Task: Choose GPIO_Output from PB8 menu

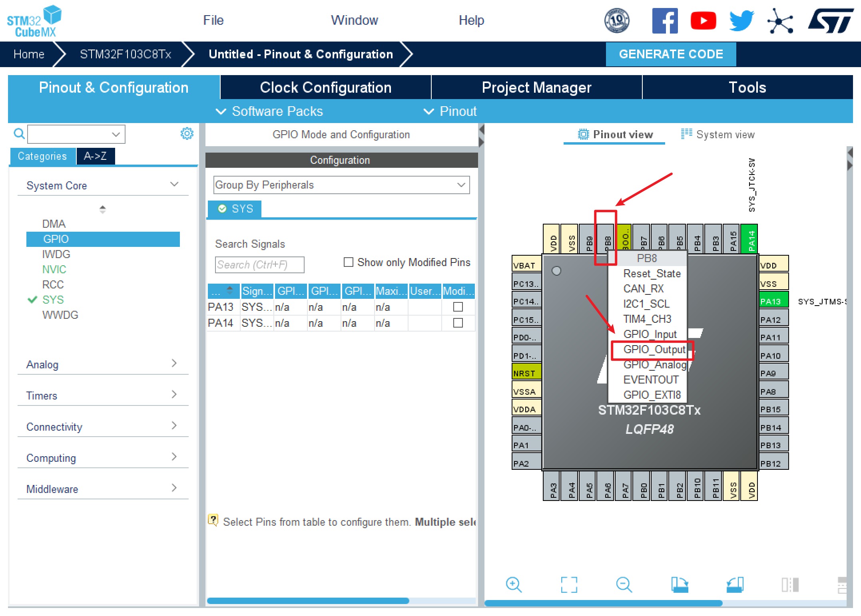Action: [654, 350]
